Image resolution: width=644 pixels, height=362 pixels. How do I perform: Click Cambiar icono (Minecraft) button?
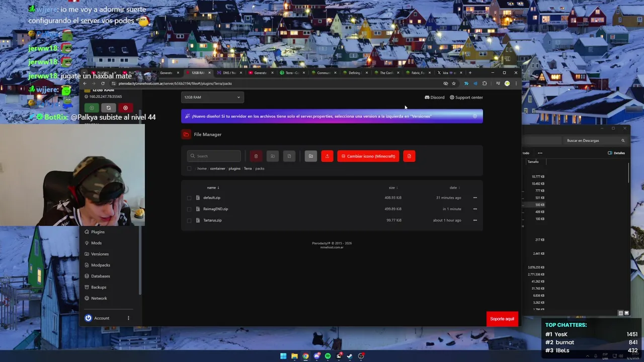[x=368, y=156]
